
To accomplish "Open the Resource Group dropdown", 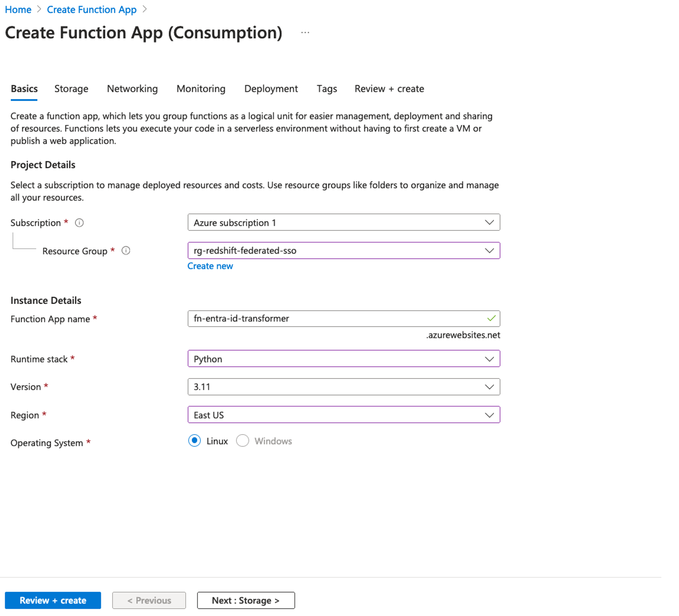I will (343, 250).
